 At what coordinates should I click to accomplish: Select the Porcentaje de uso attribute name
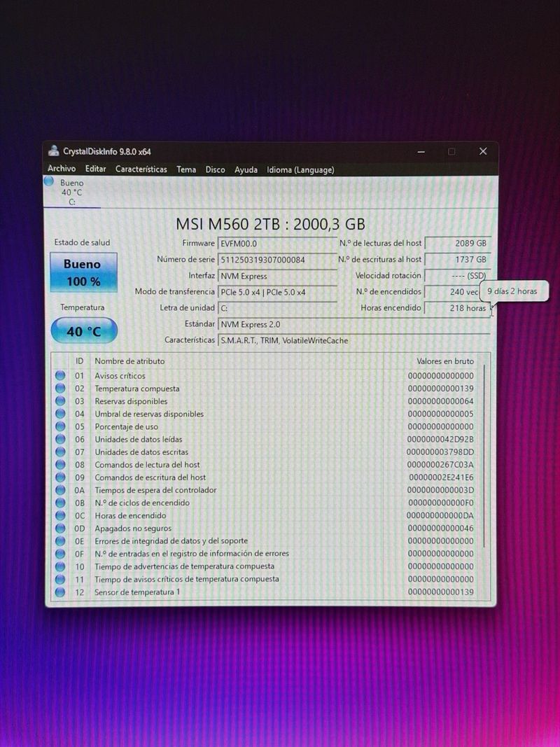point(126,427)
